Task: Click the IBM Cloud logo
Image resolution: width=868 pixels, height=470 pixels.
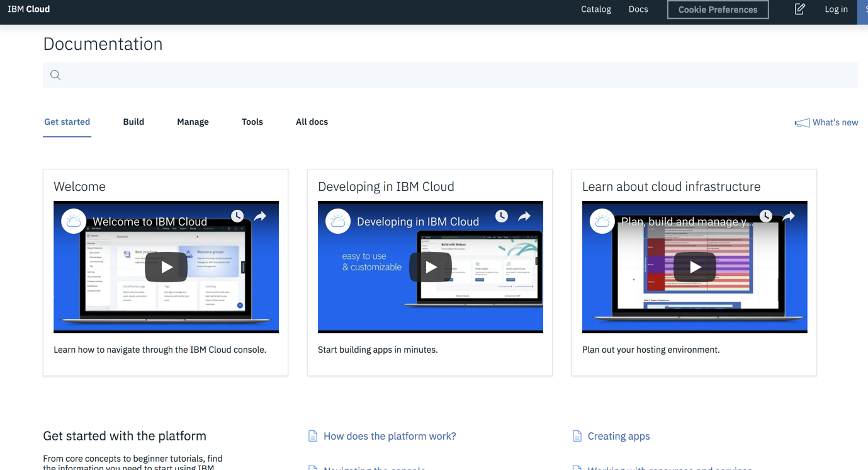Action: pos(28,9)
